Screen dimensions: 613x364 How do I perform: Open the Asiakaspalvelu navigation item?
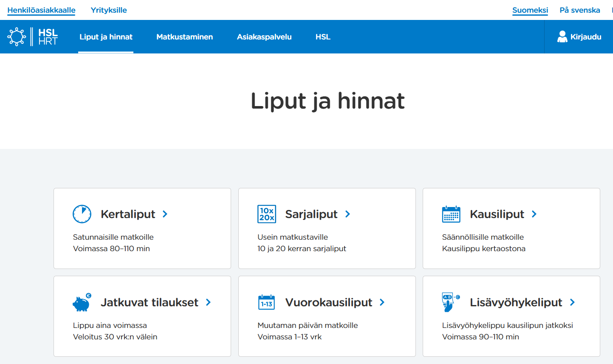264,37
